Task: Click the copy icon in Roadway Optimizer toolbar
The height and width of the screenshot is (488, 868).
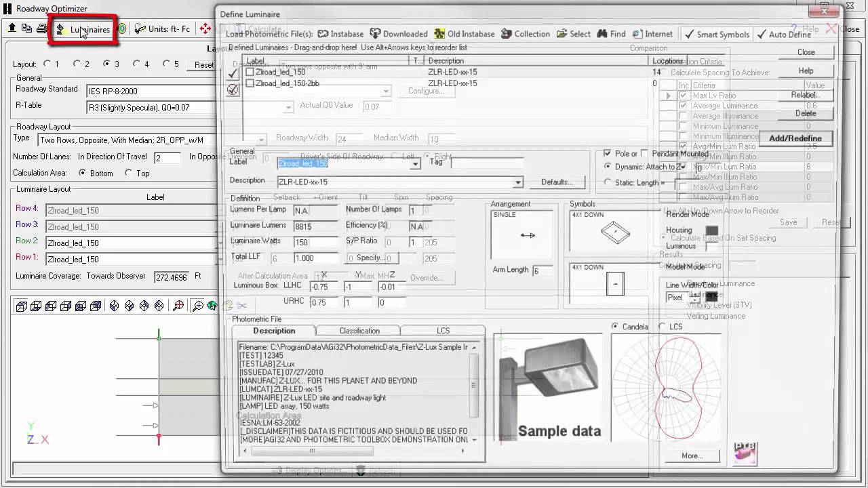Action: 26,28
